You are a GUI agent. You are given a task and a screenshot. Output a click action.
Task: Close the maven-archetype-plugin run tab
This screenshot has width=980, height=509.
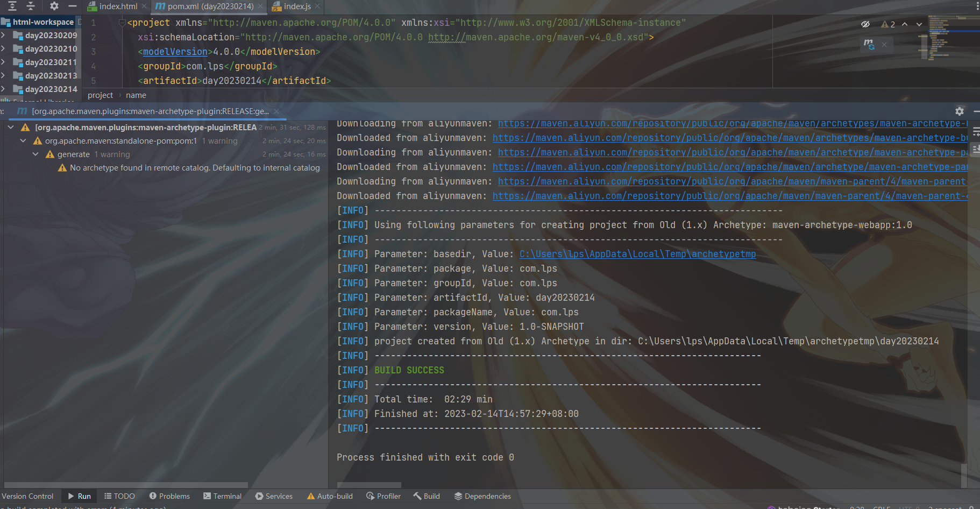tap(276, 111)
